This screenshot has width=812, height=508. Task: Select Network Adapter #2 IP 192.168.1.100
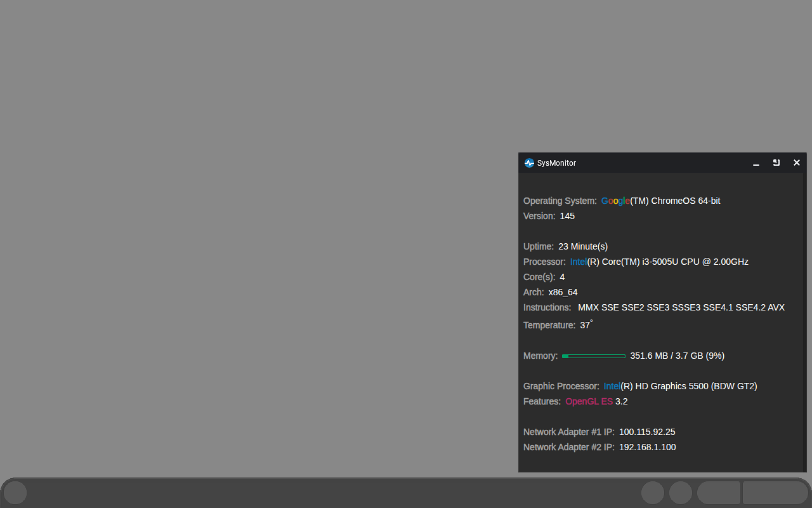(x=648, y=447)
